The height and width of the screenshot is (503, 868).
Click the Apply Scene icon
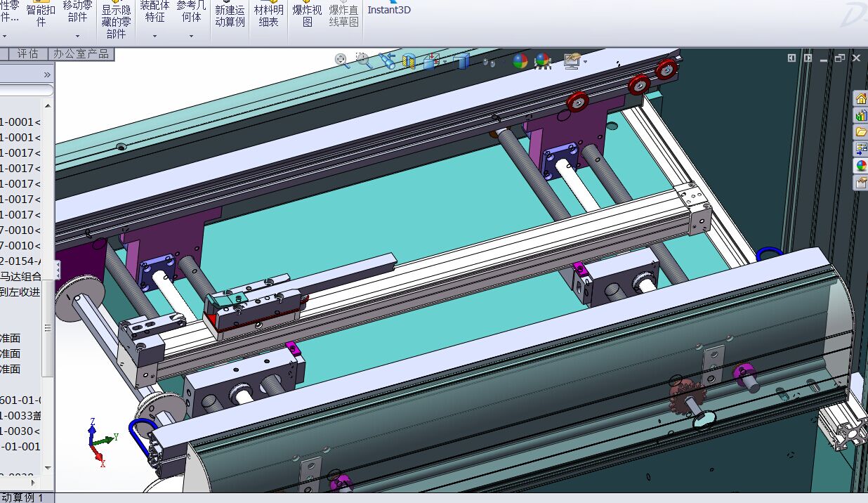click(541, 61)
